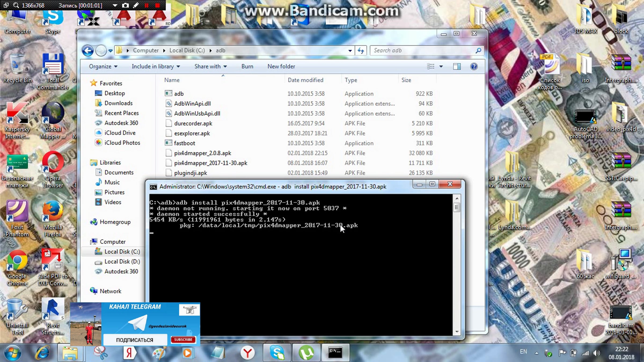Open the Recycle Bin desktop icon
Image resolution: width=644 pixels, height=362 pixels.
[x=17, y=68]
